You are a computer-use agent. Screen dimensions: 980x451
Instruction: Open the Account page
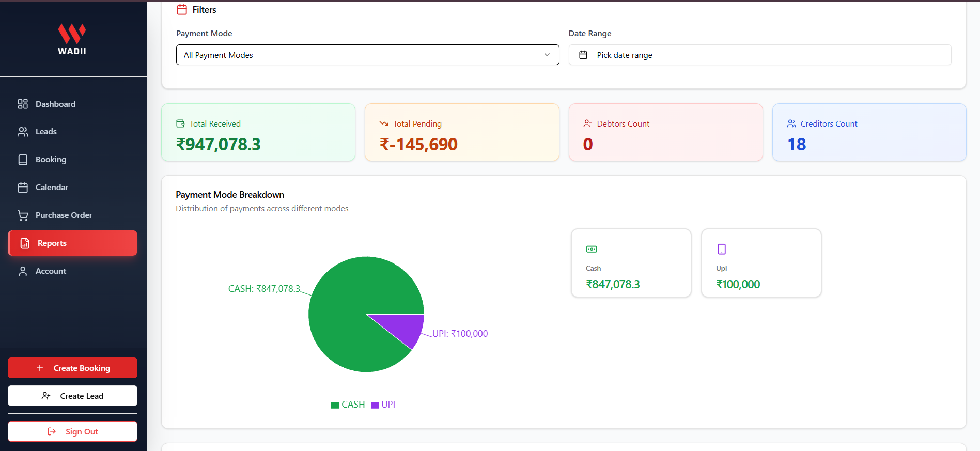72,271
